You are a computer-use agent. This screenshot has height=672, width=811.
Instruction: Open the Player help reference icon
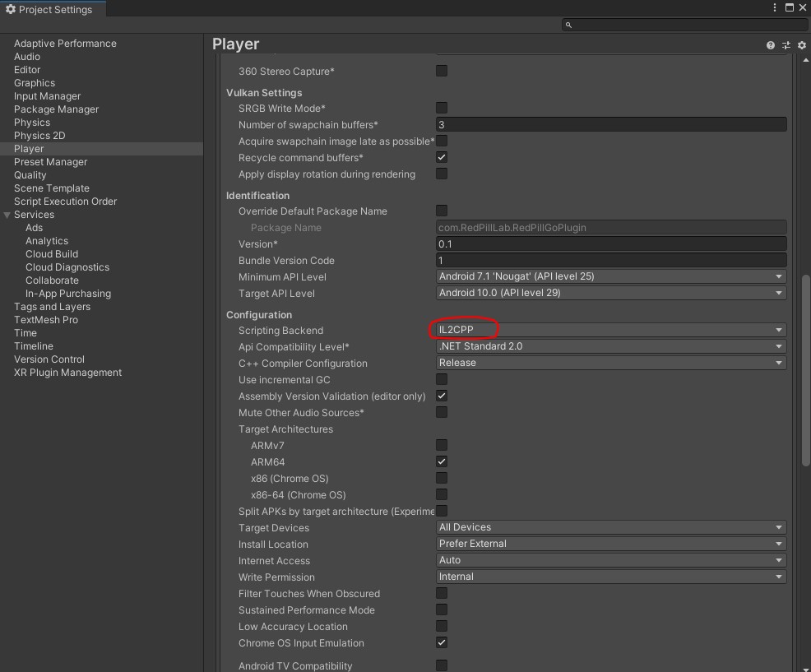770,45
